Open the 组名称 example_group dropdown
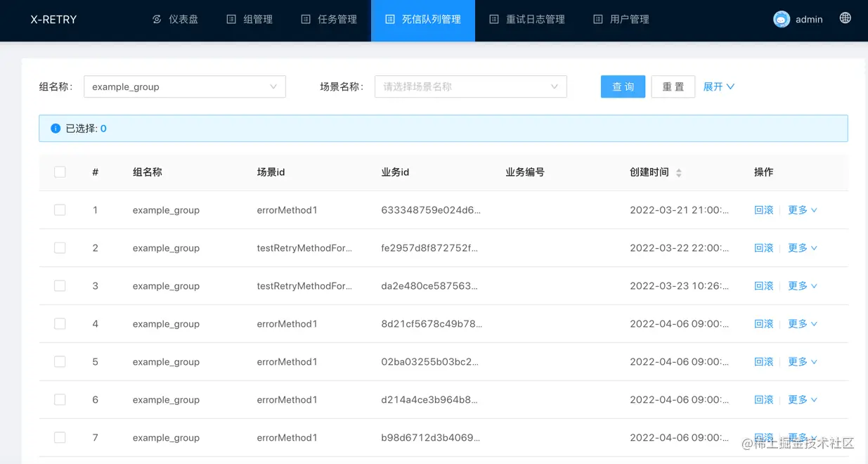 coord(185,86)
